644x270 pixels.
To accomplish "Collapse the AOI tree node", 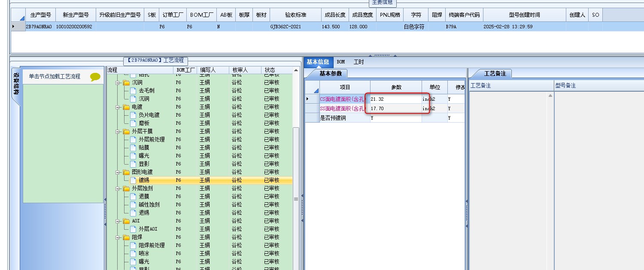I will pyautogui.click(x=118, y=221).
